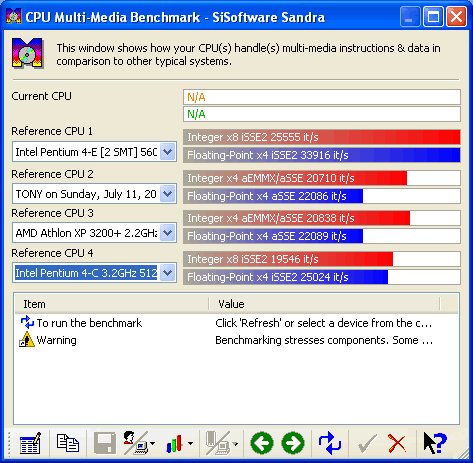The height and width of the screenshot is (463, 473).
Task: Open Reference CPU 3 dropdown arrow
Action: point(168,233)
